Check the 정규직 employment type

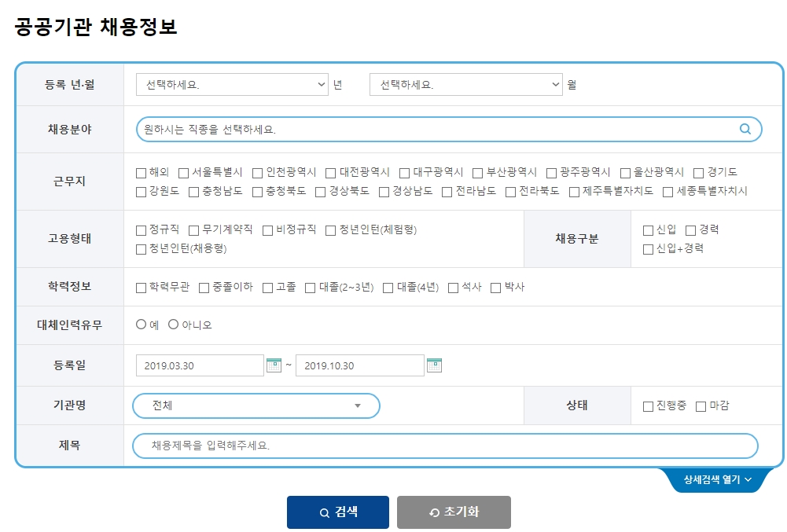click(141, 230)
